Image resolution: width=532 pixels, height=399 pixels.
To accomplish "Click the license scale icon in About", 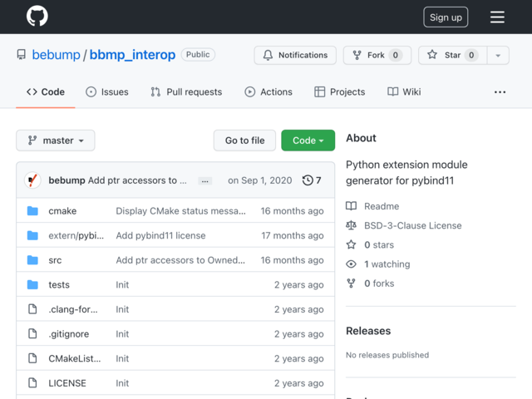I will click(351, 225).
